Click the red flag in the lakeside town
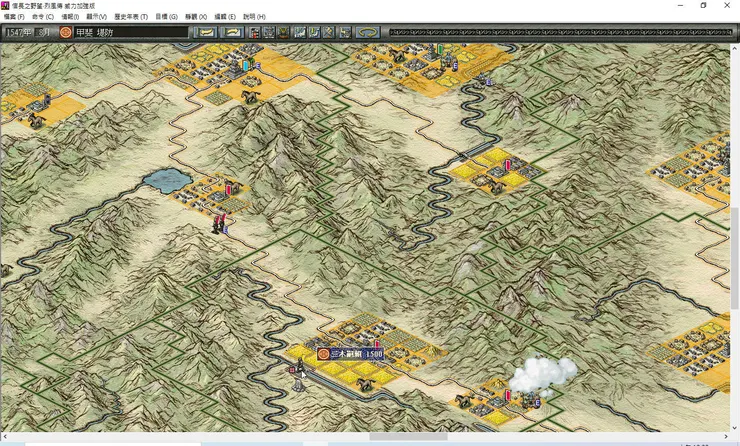740x446 pixels. (228, 190)
